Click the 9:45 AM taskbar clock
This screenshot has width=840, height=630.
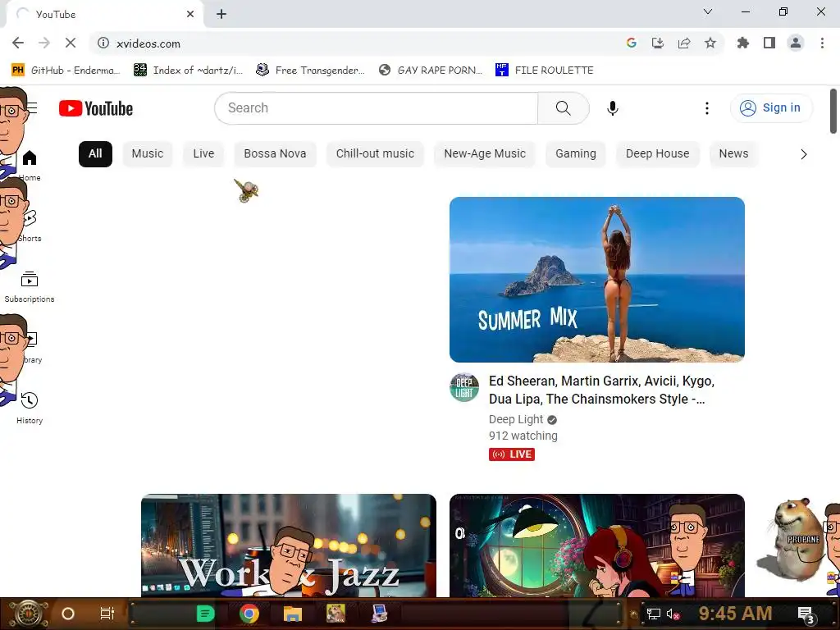(x=735, y=614)
